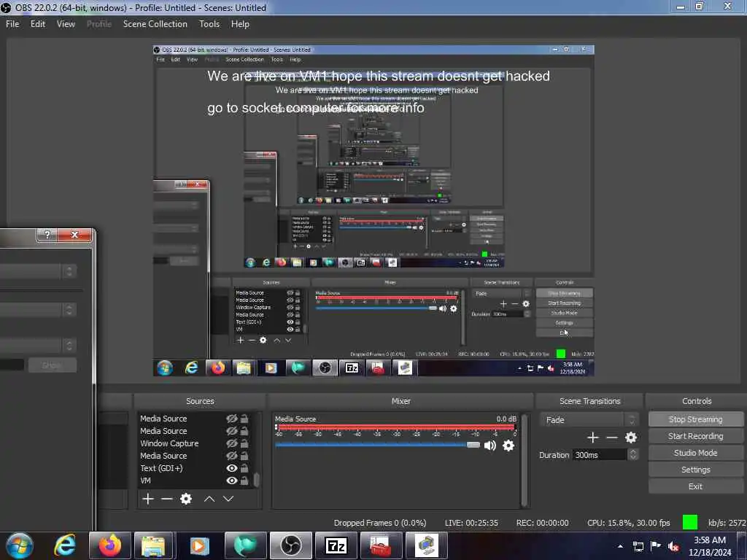Move the source up with the up chevron

(x=209, y=499)
